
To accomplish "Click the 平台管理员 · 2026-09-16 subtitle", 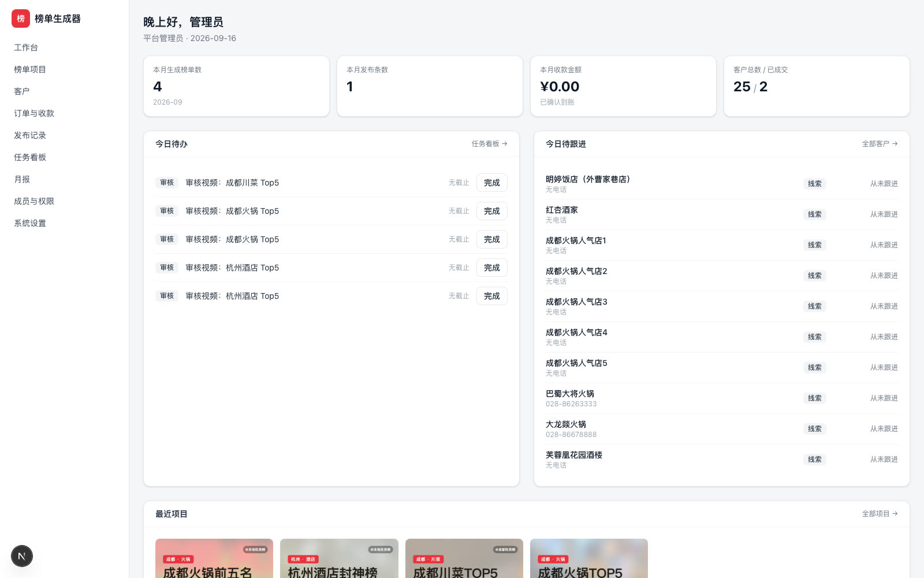I will point(190,38).
